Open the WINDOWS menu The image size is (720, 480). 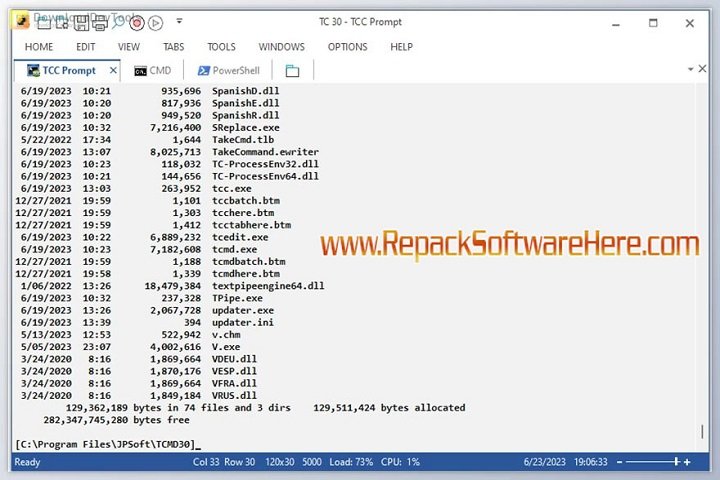click(281, 47)
